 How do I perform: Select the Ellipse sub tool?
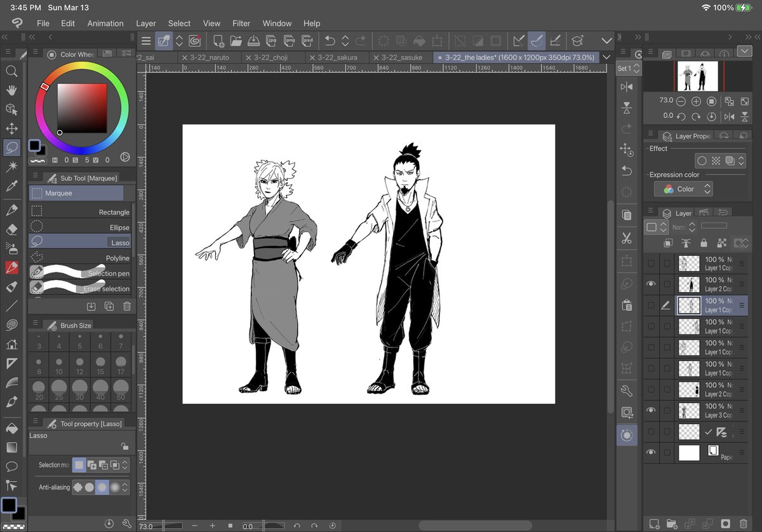tap(79, 227)
